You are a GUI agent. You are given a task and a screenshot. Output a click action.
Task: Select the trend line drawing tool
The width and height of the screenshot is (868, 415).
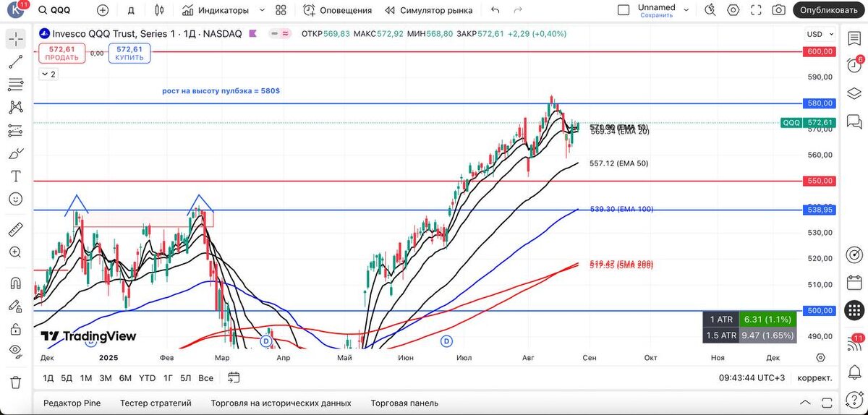(x=15, y=61)
